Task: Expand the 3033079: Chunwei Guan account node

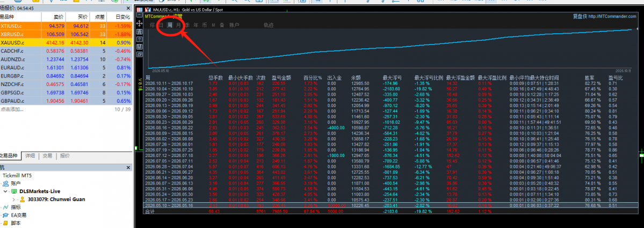Action: [x=14, y=199]
